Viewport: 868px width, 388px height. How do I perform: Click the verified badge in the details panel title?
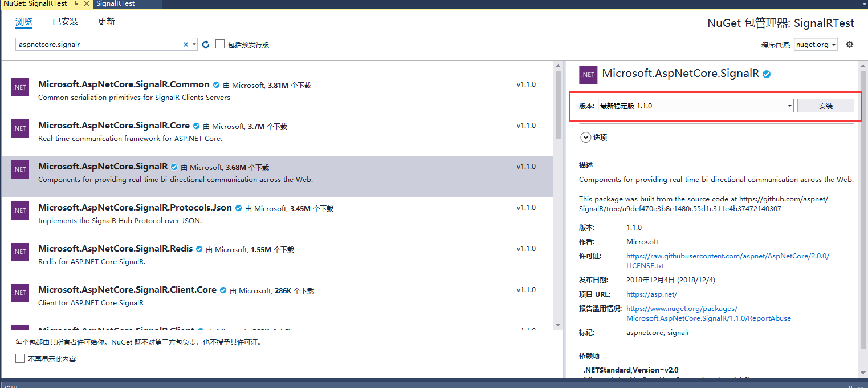tap(767, 74)
